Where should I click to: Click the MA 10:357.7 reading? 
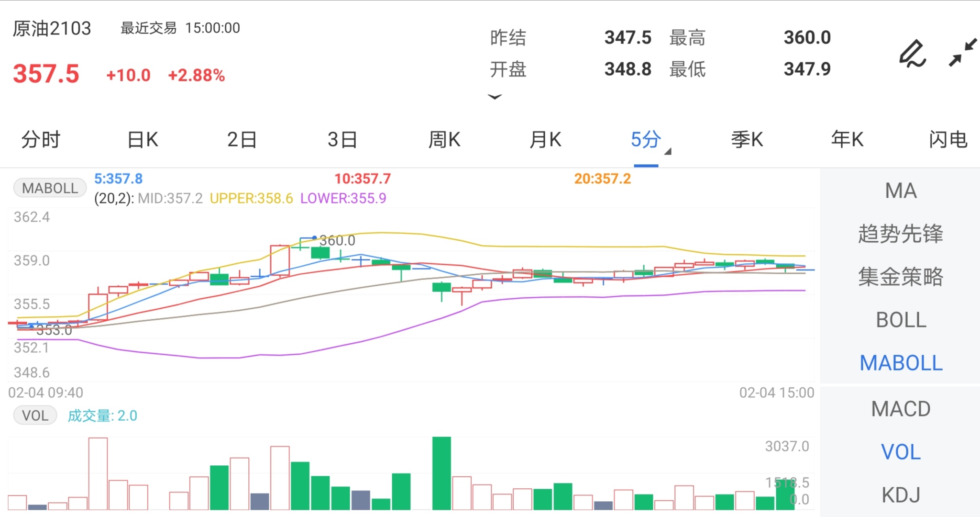point(363,179)
